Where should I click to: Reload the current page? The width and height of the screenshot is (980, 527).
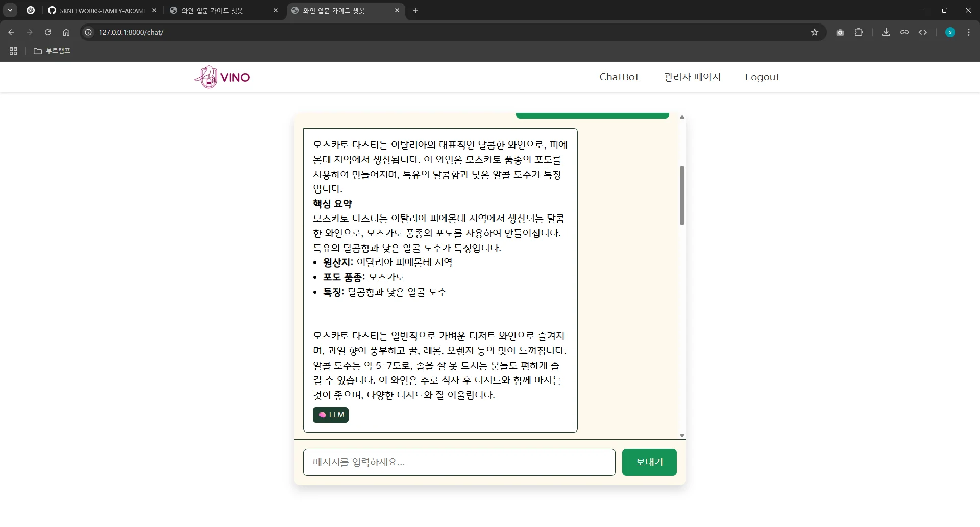coord(48,32)
